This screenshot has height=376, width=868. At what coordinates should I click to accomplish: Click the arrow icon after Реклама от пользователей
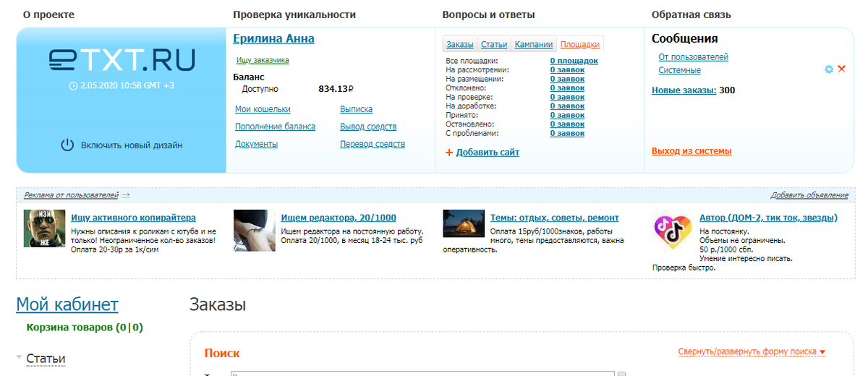[125, 195]
